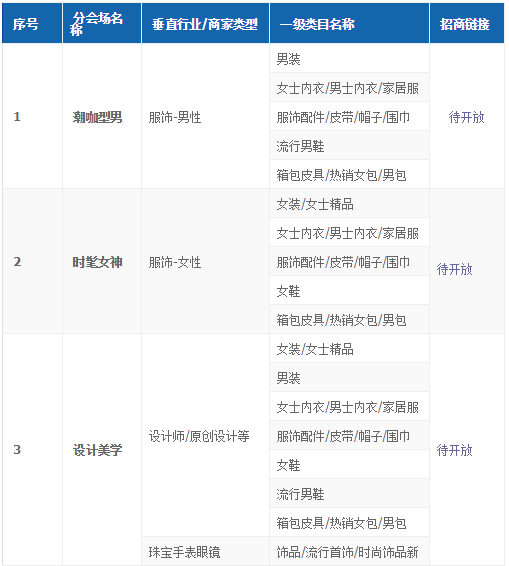Select the first 男装 category cell
The image size is (509, 566).
tap(349, 58)
